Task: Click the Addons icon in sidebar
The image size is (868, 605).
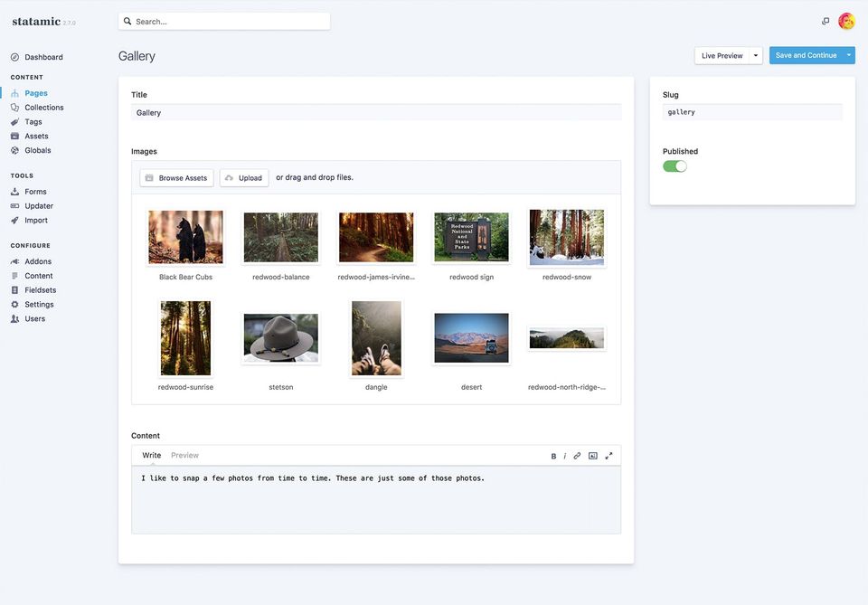Action: [15, 261]
